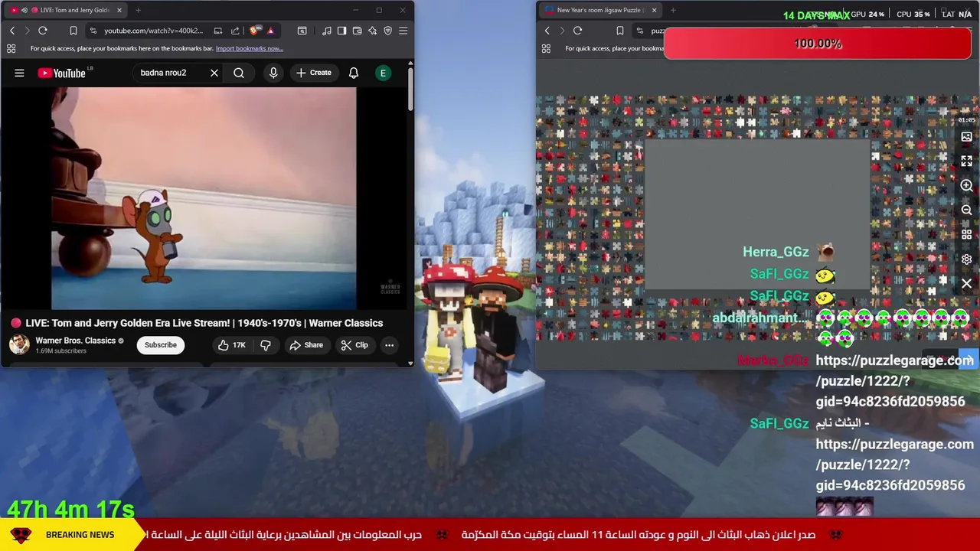
Task: Create a Clip from the live stream
Action: (x=354, y=345)
